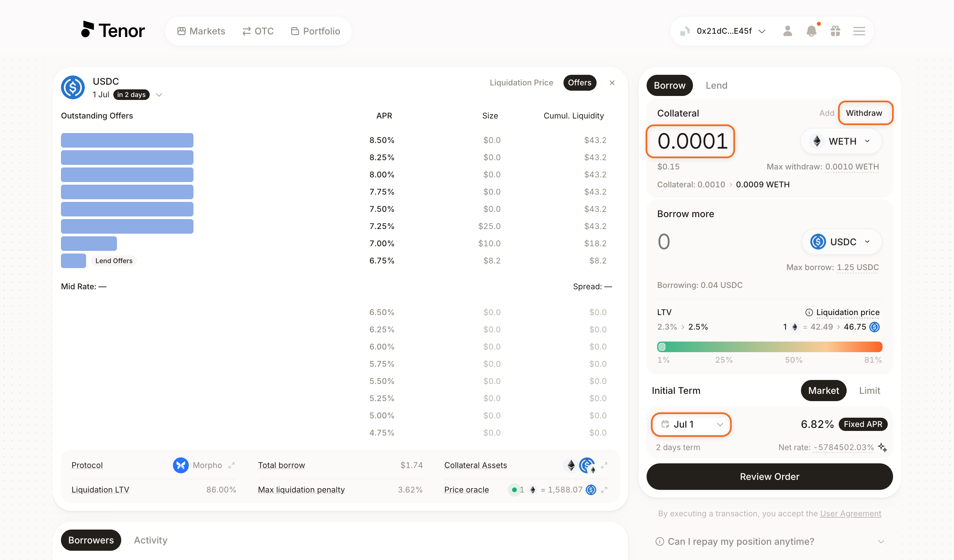Click the 7.00% offer depth bar
Viewport: 954px width, 560px height.
89,243
